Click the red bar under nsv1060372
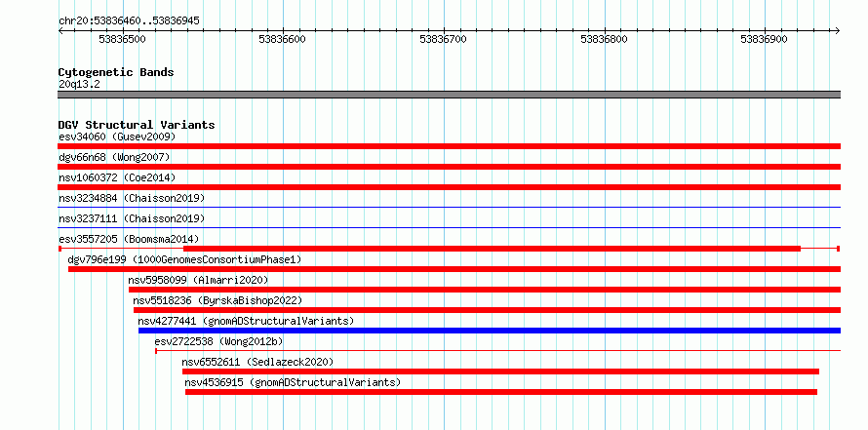 point(449,187)
